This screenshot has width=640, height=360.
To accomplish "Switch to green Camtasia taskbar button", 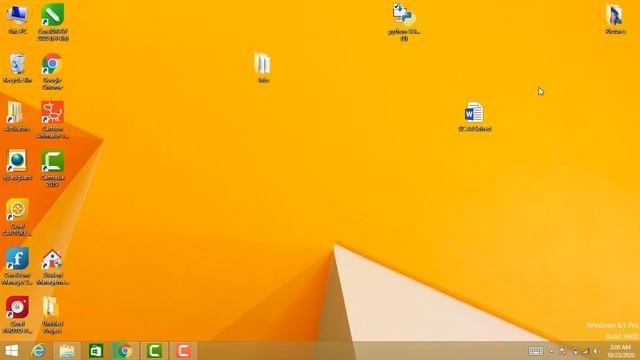I will tap(154, 351).
